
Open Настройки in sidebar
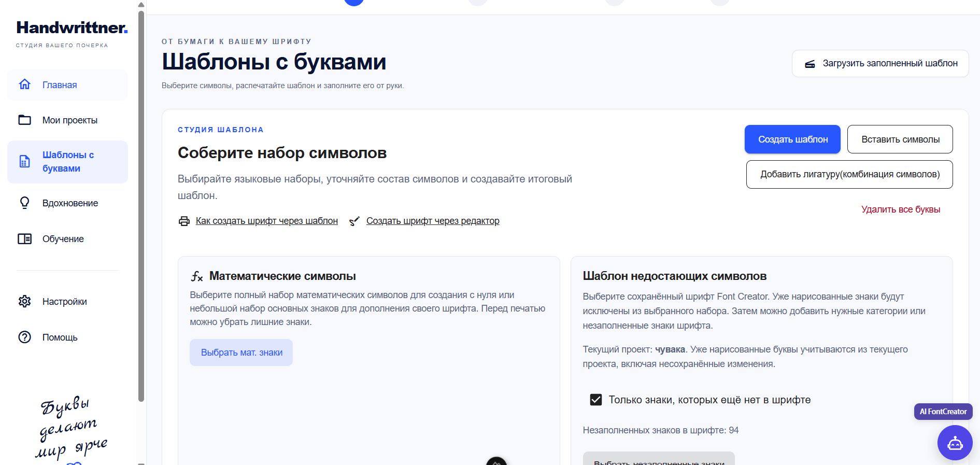click(67, 301)
